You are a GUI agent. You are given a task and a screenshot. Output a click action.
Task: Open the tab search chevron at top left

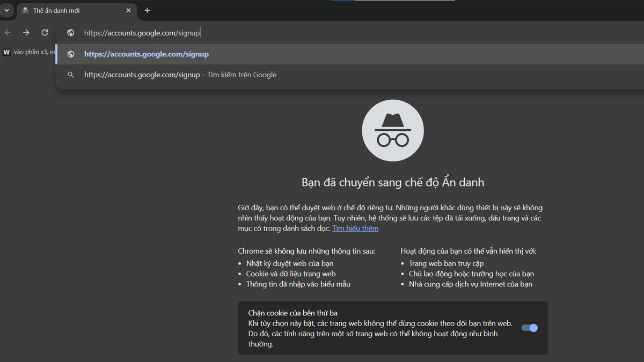(6, 10)
